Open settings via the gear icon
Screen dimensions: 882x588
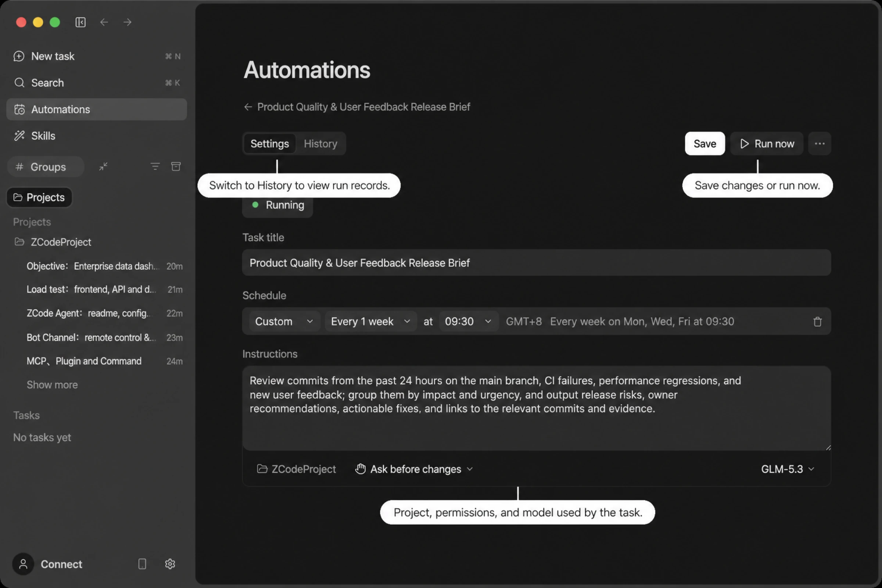[x=170, y=564]
